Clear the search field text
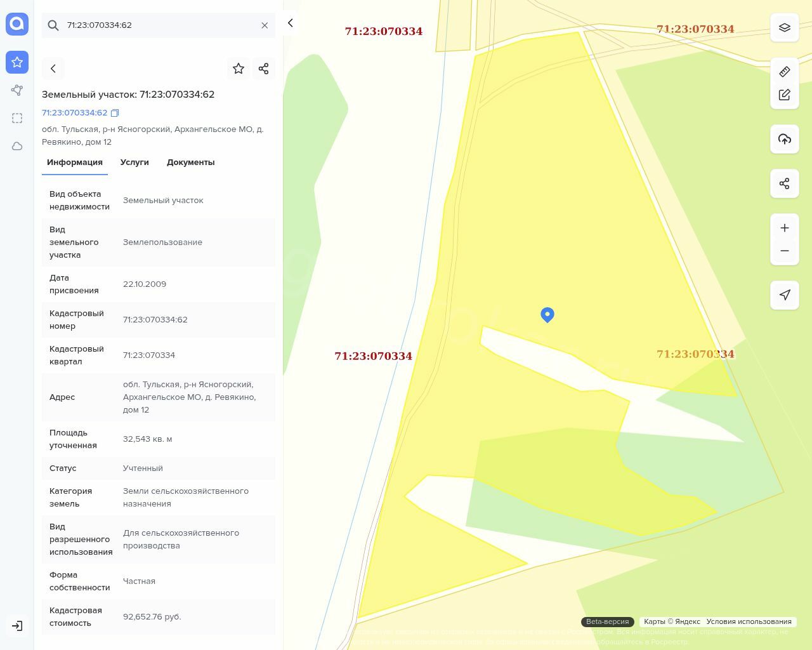The image size is (812, 650). [x=265, y=25]
